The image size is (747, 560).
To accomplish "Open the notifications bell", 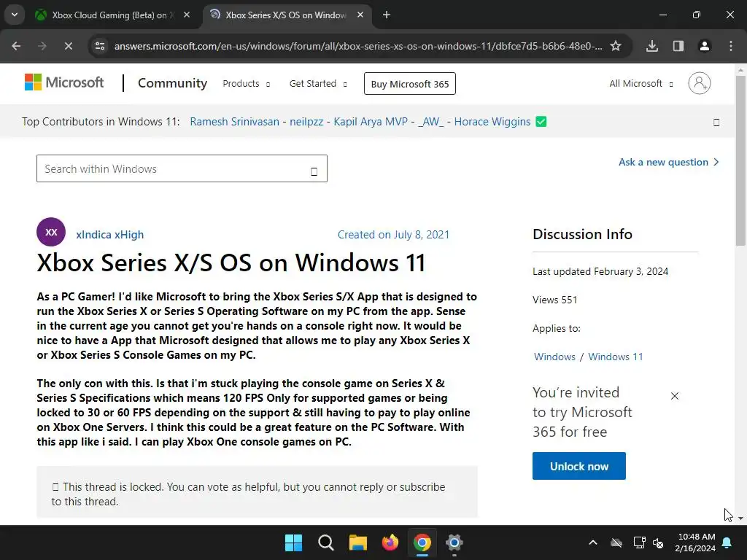I will (x=727, y=542).
